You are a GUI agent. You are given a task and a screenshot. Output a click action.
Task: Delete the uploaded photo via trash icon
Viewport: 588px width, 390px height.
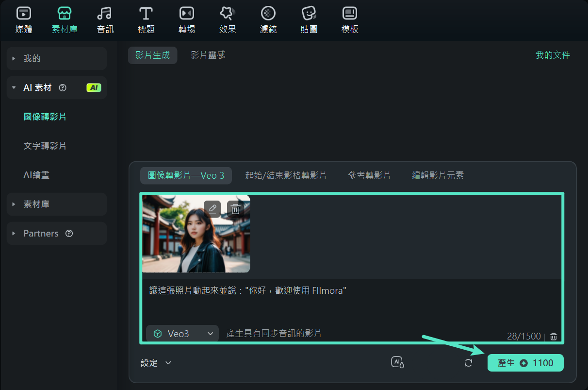tap(236, 208)
